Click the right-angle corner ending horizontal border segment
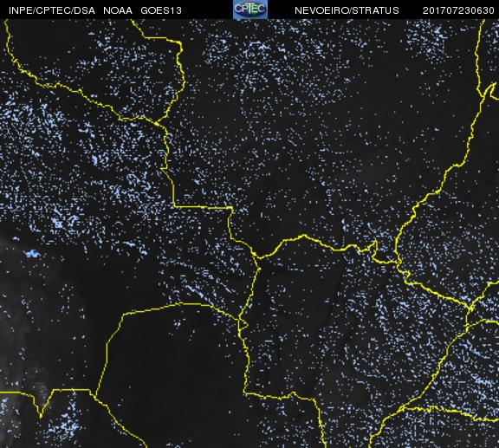This screenshot has height=448, width=499. tap(232, 208)
